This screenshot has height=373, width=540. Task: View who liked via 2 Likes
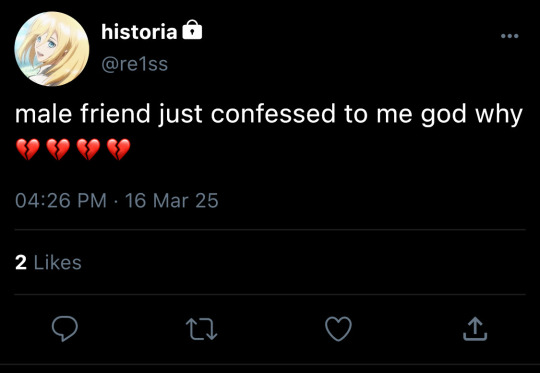(x=48, y=263)
